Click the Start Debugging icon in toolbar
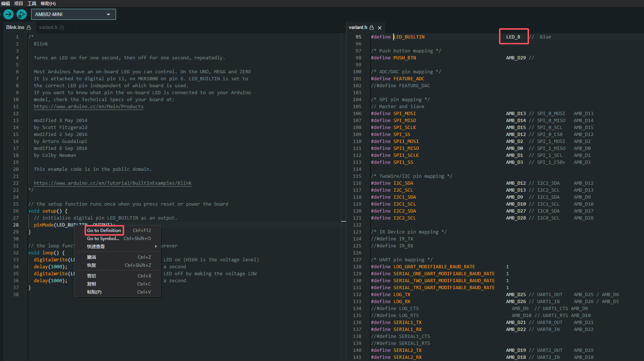The image size is (644, 361). [x=22, y=14]
